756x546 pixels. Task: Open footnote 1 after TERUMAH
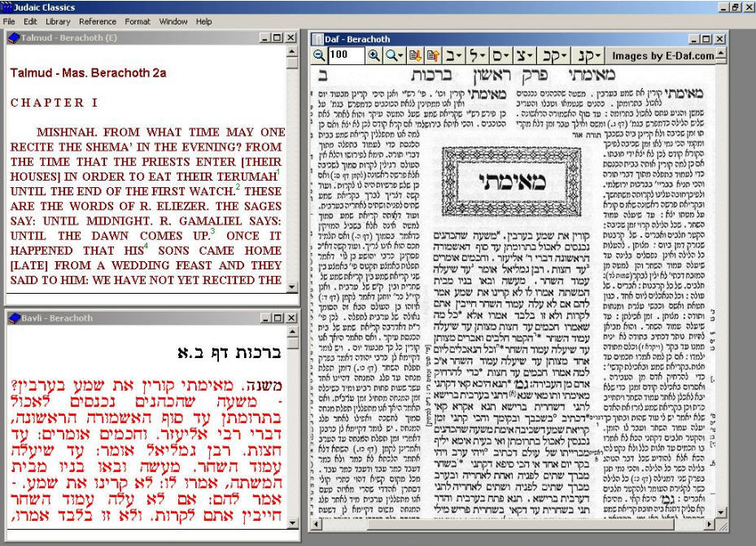click(x=278, y=172)
